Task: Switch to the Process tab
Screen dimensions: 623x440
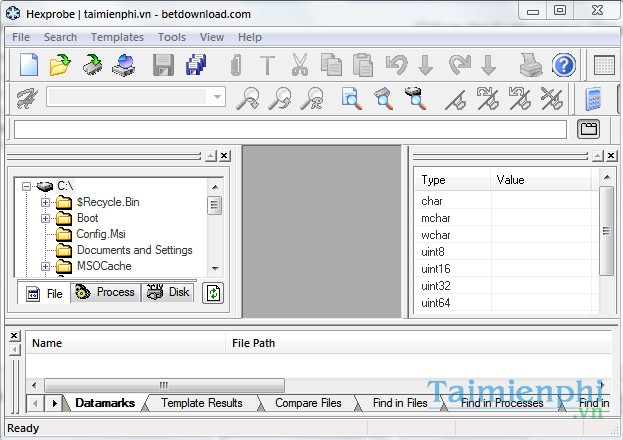Action: 105,293
